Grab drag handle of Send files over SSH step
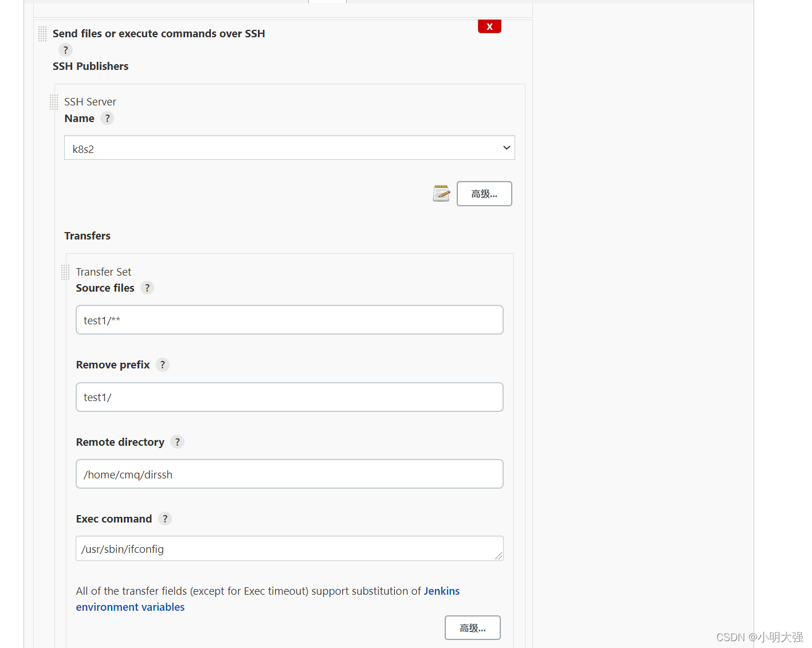Screen dimensions: 812x648 tap(42, 34)
